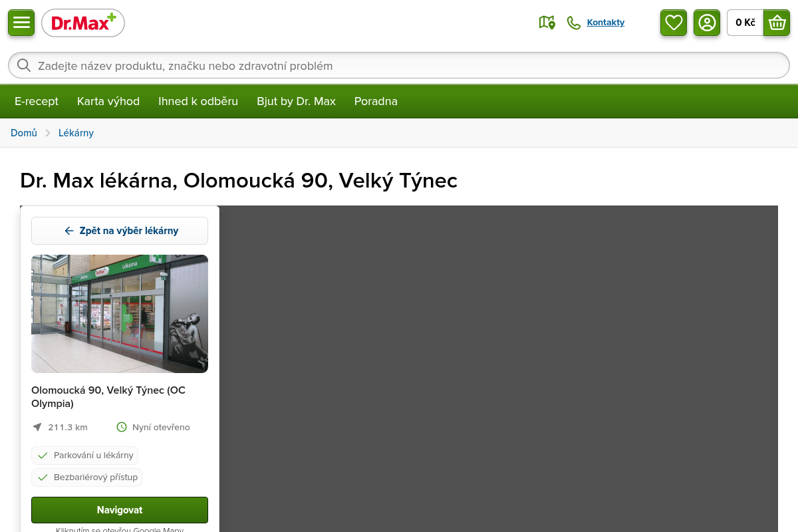Click the Parkování u lékárny tag

click(x=84, y=456)
